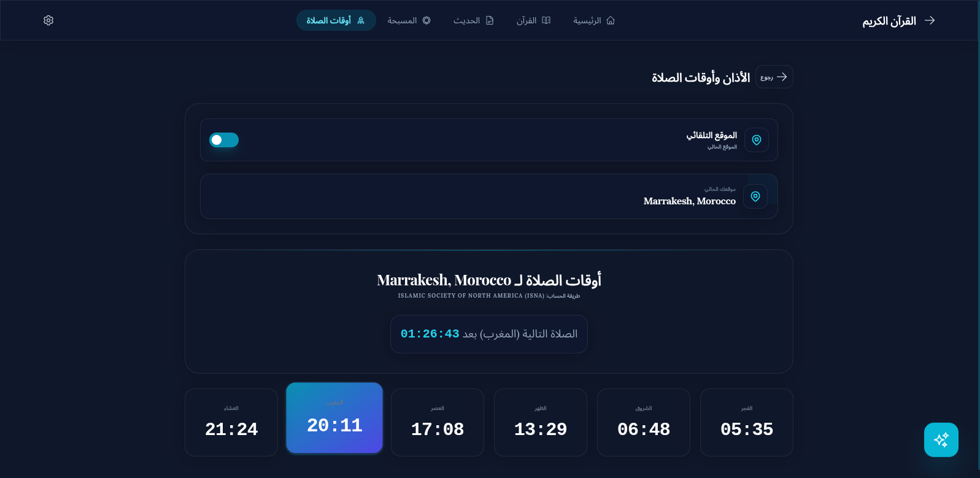Click the location pin icon beside Marrakesh, Morocco
This screenshot has height=478, width=980.
(x=755, y=196)
